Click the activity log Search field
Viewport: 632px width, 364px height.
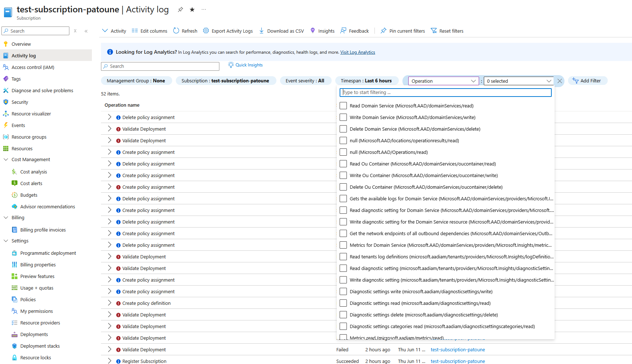tap(160, 66)
